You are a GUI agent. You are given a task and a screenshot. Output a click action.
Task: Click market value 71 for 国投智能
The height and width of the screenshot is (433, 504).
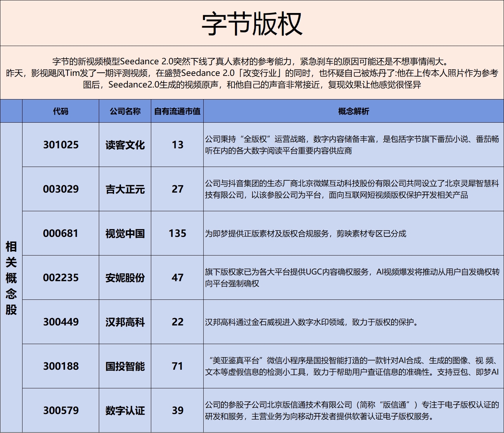click(177, 366)
